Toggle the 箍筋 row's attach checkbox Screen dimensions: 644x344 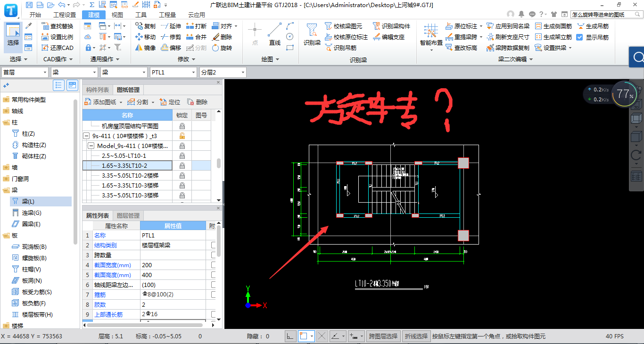(214, 295)
